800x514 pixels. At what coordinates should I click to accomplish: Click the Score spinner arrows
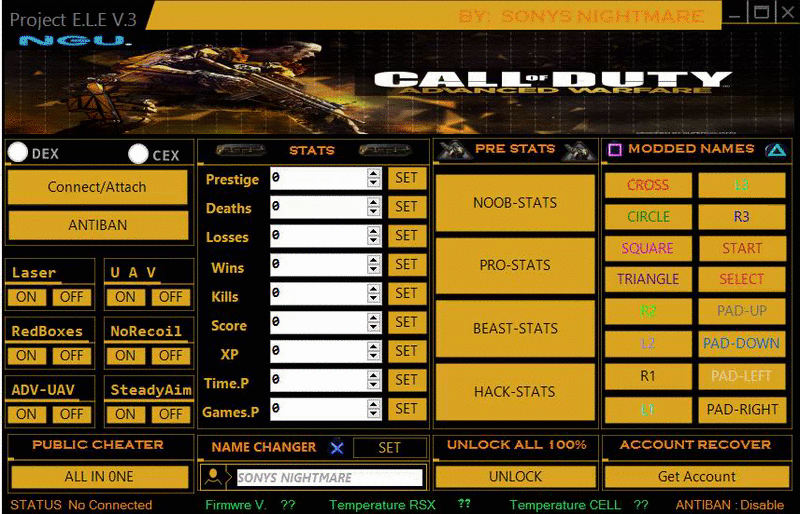[x=374, y=322]
